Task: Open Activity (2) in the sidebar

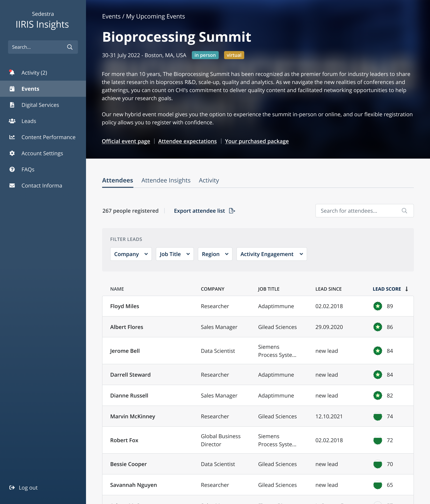Action: 43,72
